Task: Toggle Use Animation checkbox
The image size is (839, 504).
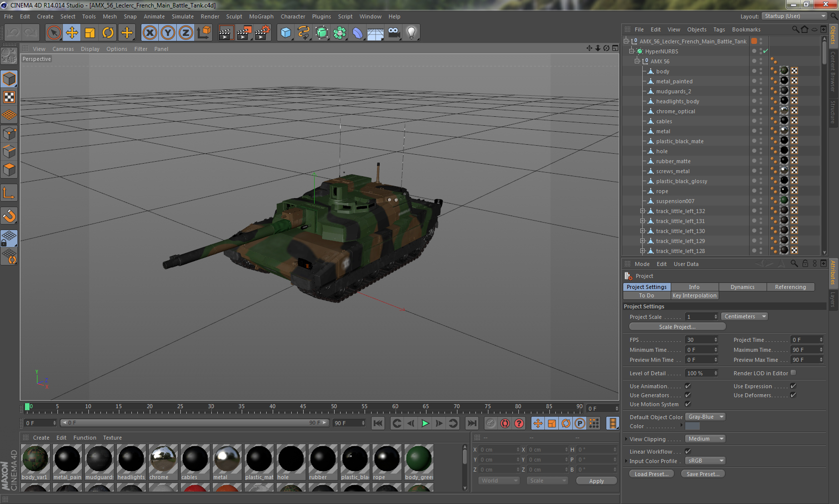Action: [688, 386]
